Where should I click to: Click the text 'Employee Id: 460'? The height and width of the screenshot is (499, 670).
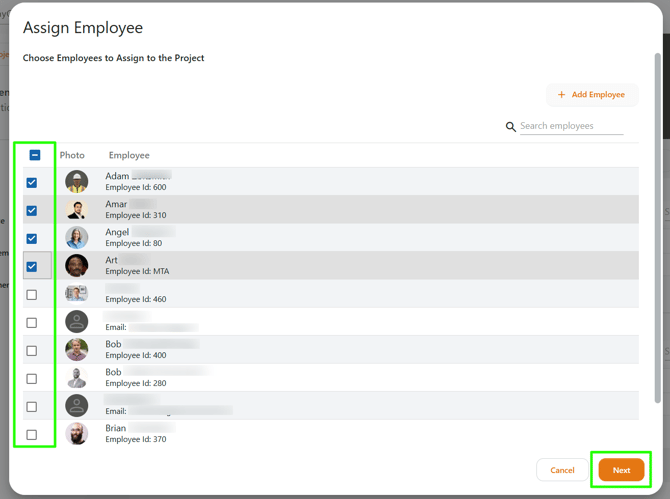point(136,299)
